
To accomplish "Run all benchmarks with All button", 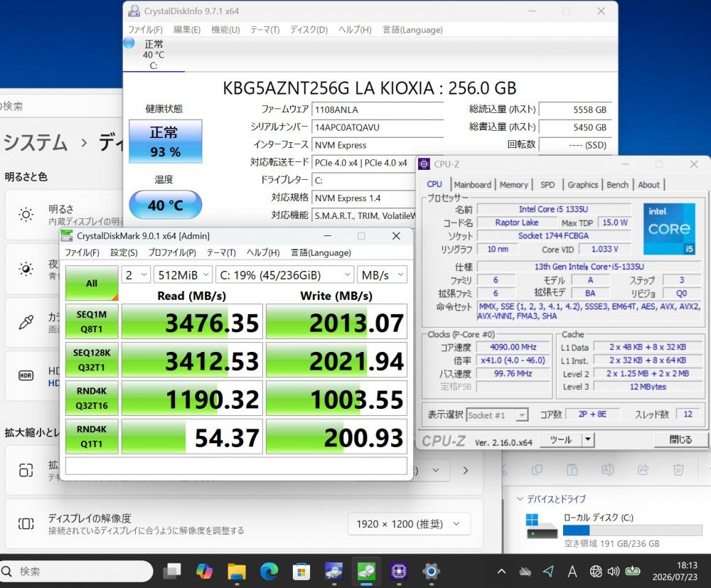I will pos(92,283).
